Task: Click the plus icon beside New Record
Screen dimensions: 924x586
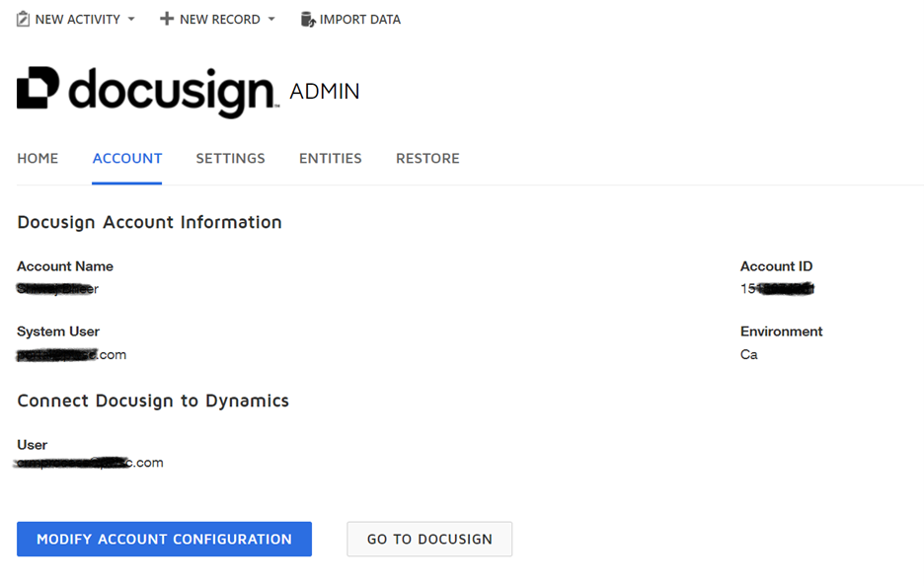Action: [166, 18]
